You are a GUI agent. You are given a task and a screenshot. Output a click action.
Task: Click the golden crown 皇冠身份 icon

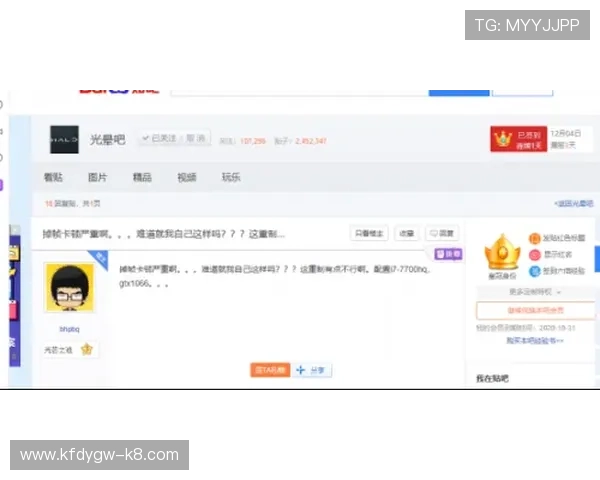pyautogui.click(x=502, y=253)
